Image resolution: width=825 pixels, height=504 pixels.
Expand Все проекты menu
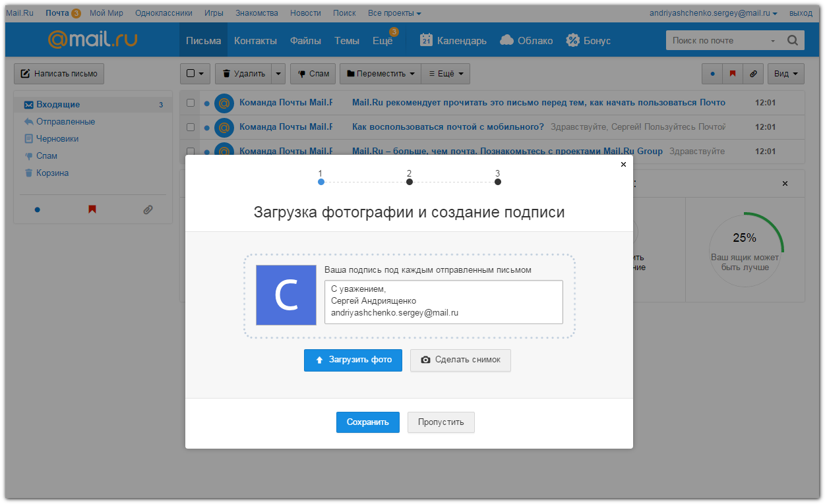pos(394,13)
